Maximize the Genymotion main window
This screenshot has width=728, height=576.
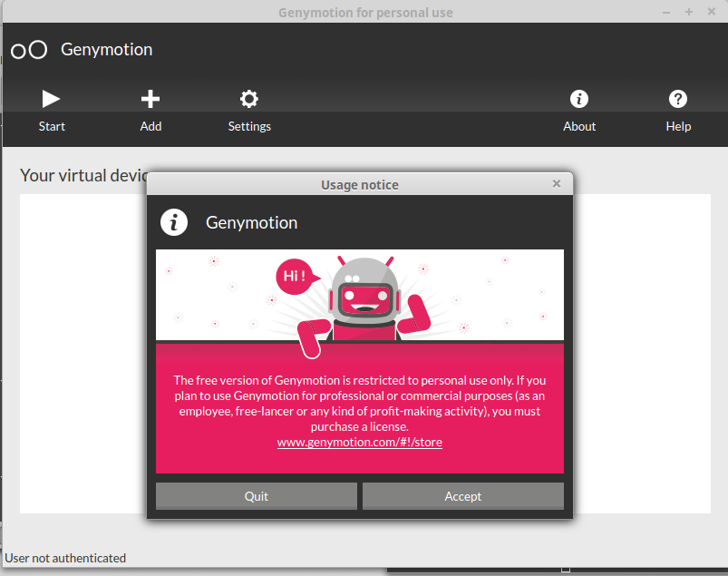pyautogui.click(x=689, y=12)
